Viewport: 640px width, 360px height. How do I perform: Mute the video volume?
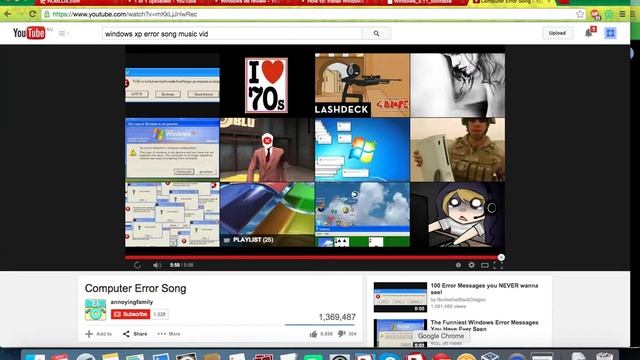[x=157, y=265]
